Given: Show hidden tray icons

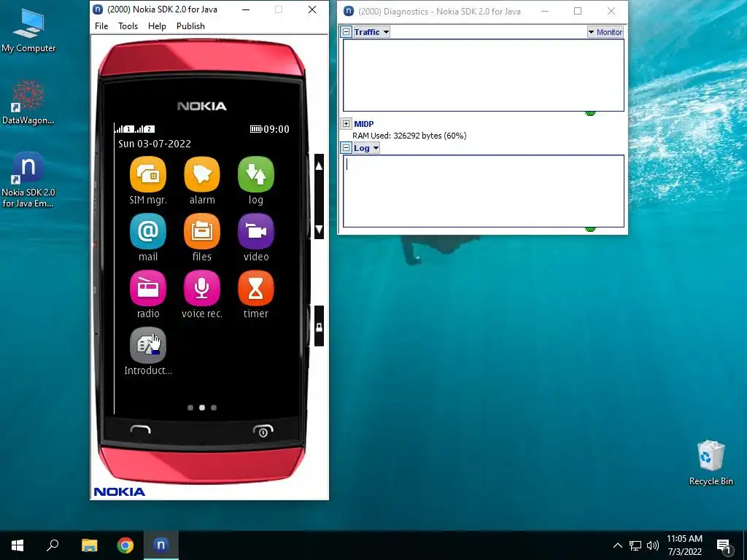Looking at the screenshot, I should tap(617, 545).
